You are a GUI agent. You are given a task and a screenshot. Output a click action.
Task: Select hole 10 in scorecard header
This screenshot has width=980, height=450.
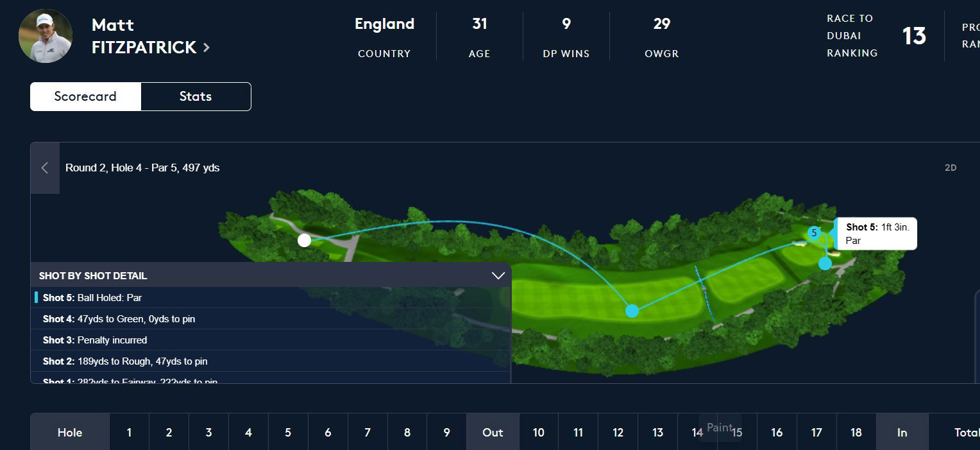click(539, 432)
